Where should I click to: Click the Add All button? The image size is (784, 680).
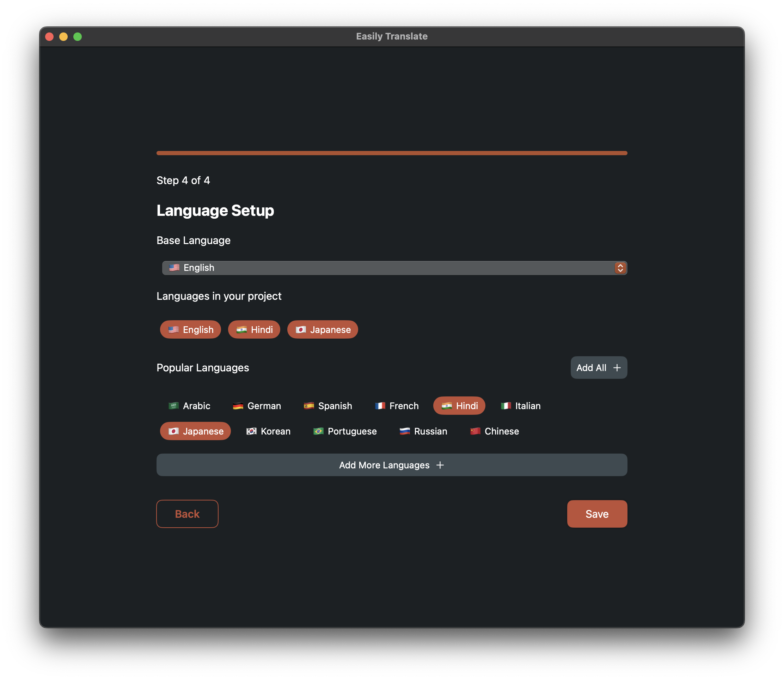[599, 367]
